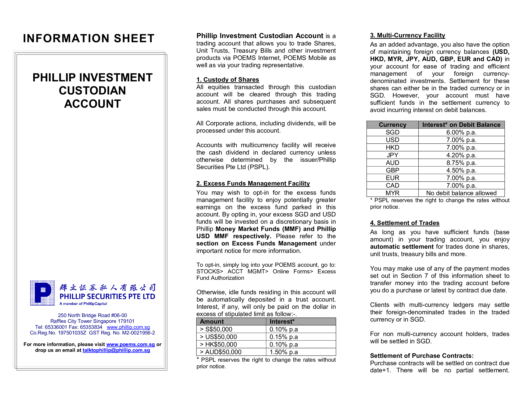This screenshot has width=532, height=411.
Task: Click the talktophillip@phillip.com.sg email link
Action: [116, 350]
